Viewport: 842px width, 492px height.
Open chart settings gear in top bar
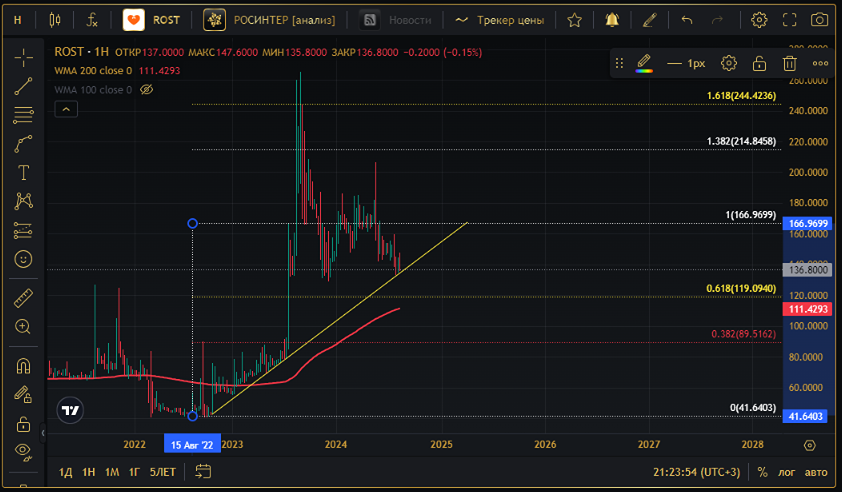[x=759, y=20]
